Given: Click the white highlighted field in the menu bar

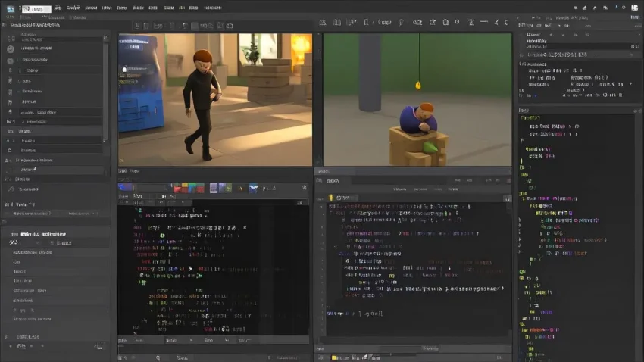Looking at the screenshot, I should click(x=36, y=8).
